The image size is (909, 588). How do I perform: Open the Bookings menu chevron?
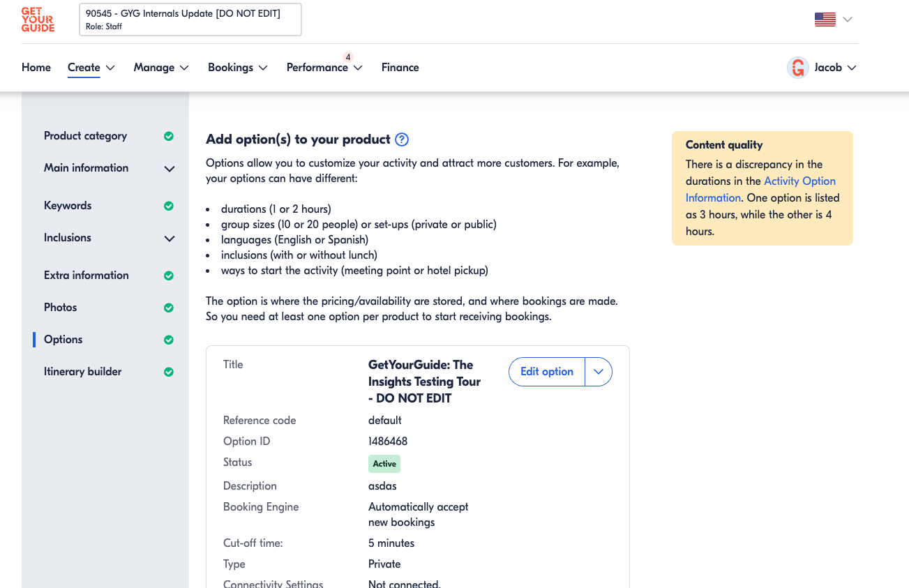pyautogui.click(x=263, y=68)
